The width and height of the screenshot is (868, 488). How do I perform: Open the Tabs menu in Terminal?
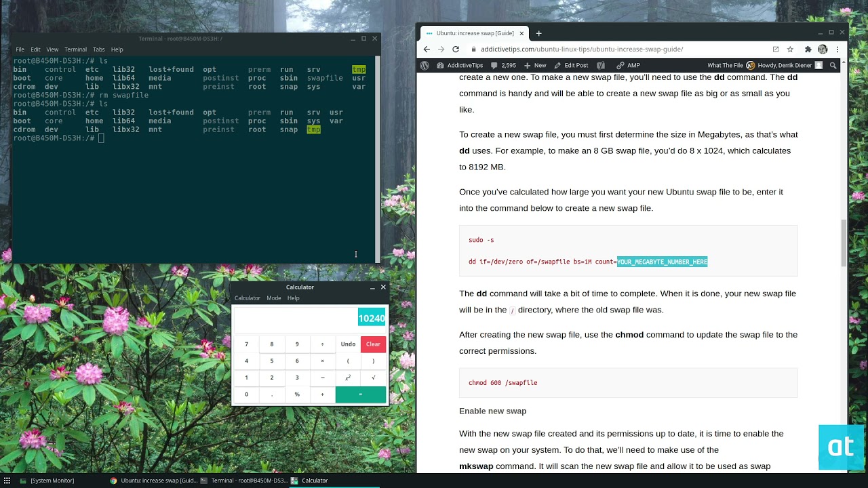point(99,49)
